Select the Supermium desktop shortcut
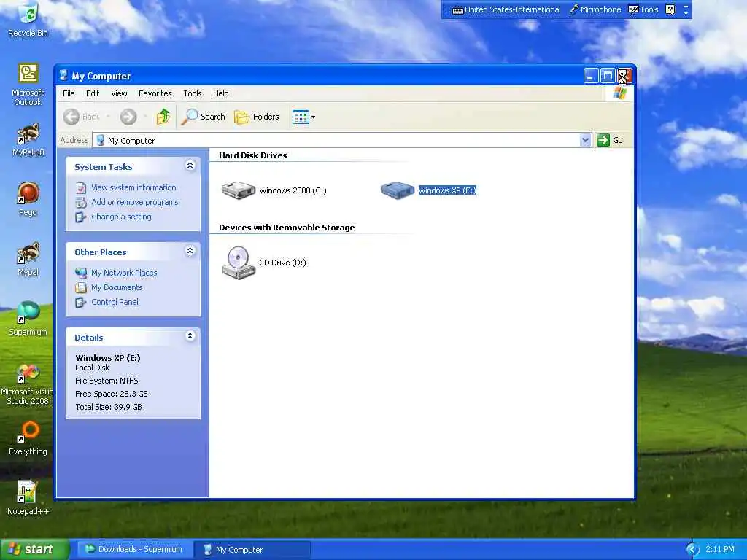The width and height of the screenshot is (747, 560). (28, 319)
